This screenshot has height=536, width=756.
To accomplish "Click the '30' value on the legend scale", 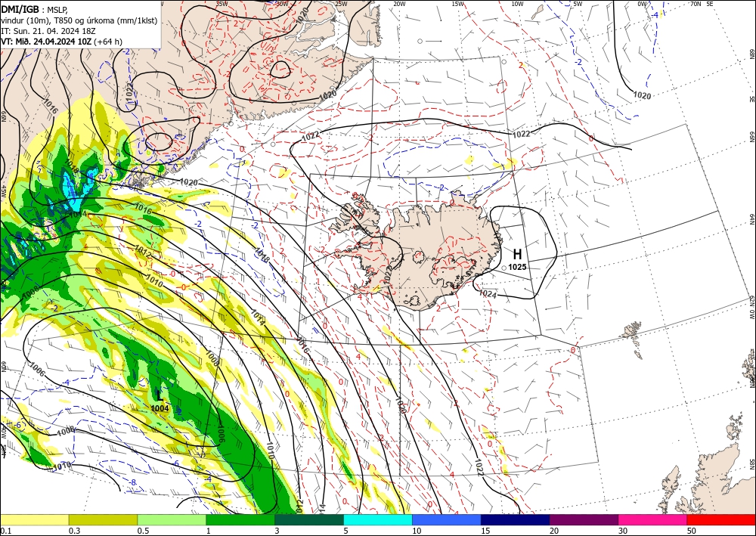I will [x=622, y=531].
